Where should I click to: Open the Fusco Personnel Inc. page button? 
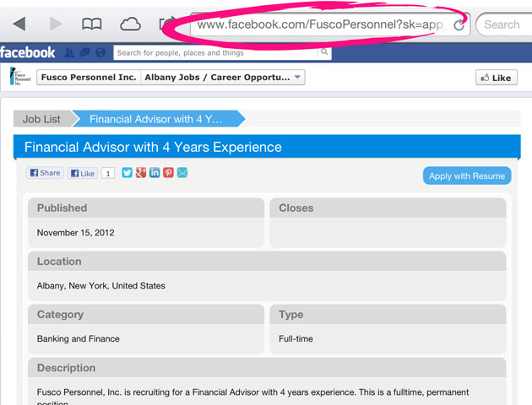click(x=89, y=78)
